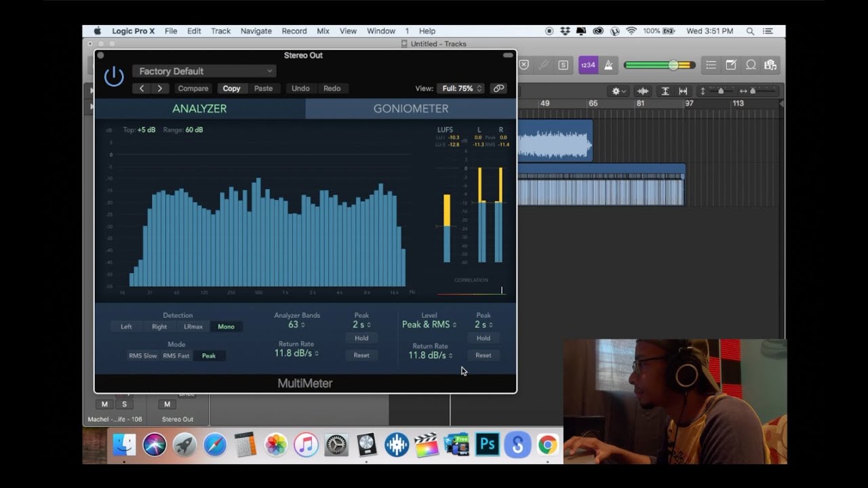
Task: Click the analyzer Range 60 dB value
Action: (x=194, y=130)
